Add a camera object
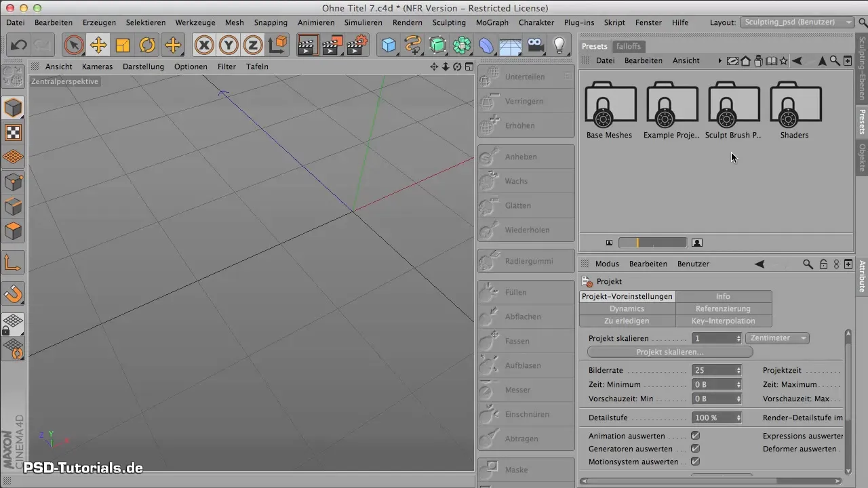Image resolution: width=868 pixels, height=488 pixels. [x=535, y=45]
